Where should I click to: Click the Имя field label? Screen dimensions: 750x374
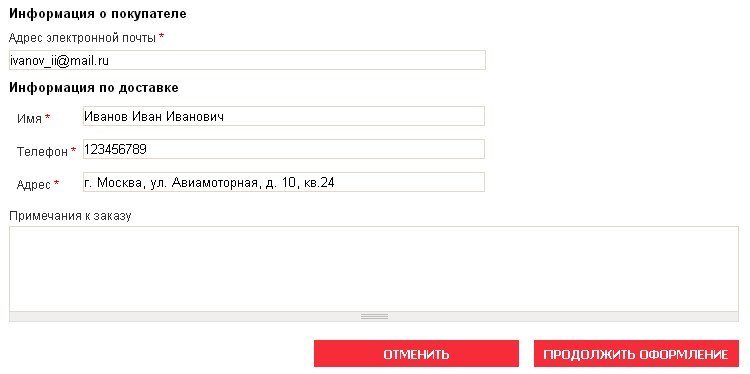coord(29,119)
